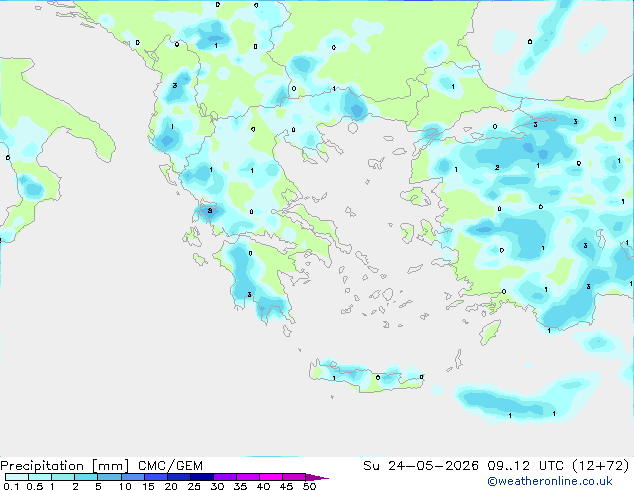Click the 10–15 mm legend swatch
Viewport: 634px width, 490px height.
coord(132,477)
